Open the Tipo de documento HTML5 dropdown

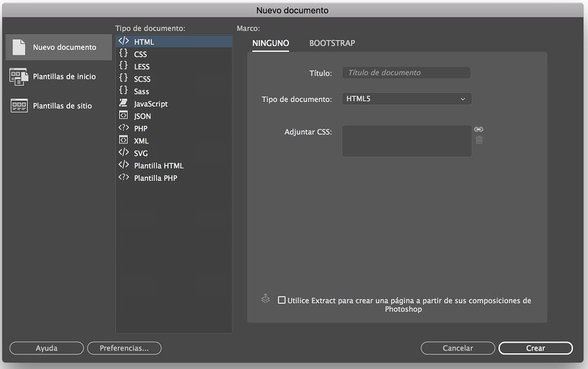(407, 99)
